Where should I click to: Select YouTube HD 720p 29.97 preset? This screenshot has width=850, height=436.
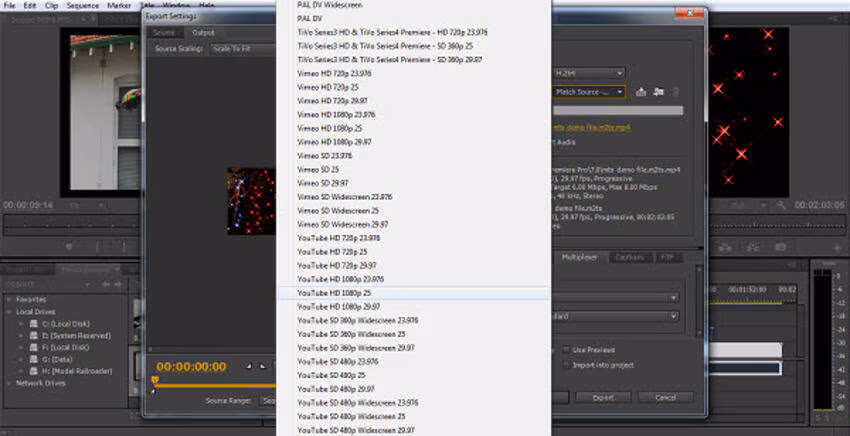413,266
